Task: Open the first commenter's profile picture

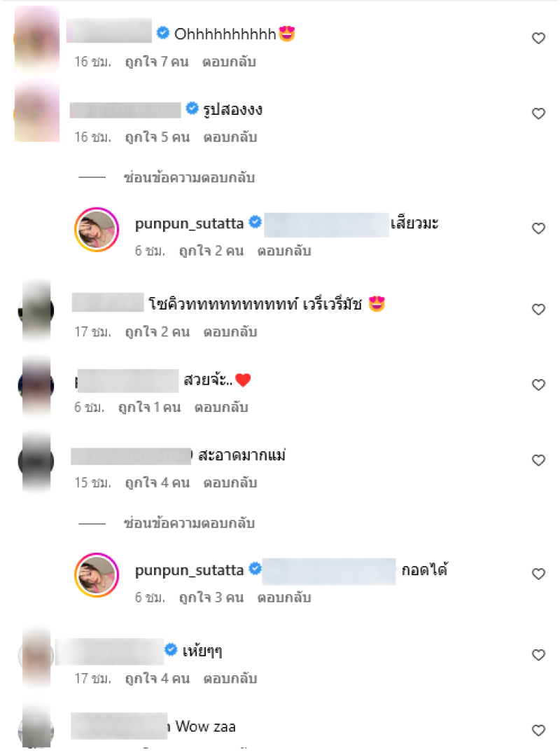Action: coord(37,39)
